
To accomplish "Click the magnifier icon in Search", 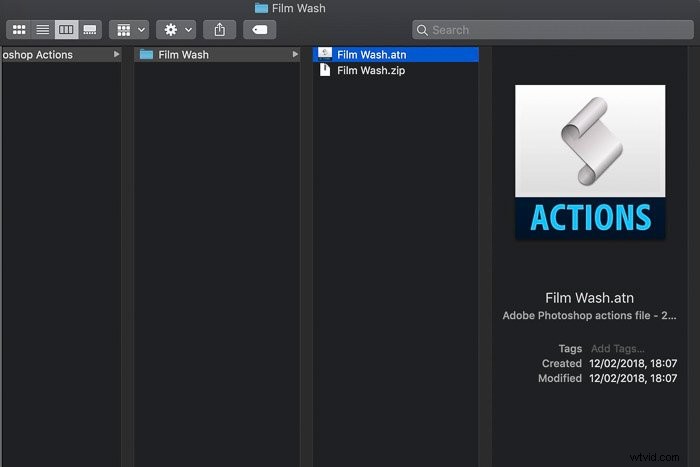I will click(x=422, y=30).
